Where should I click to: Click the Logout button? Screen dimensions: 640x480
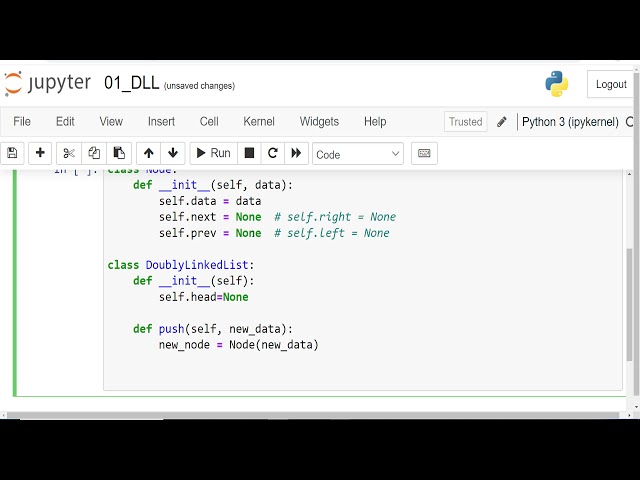tap(611, 84)
